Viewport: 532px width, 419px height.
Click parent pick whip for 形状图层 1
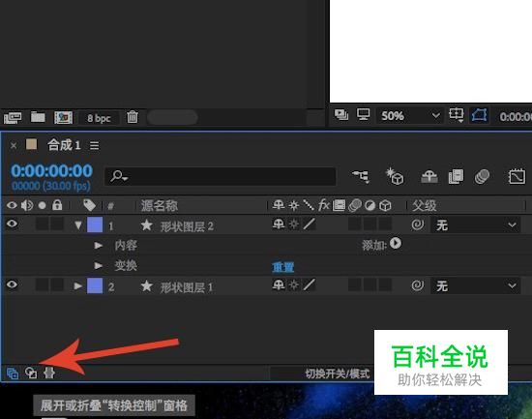pos(417,285)
